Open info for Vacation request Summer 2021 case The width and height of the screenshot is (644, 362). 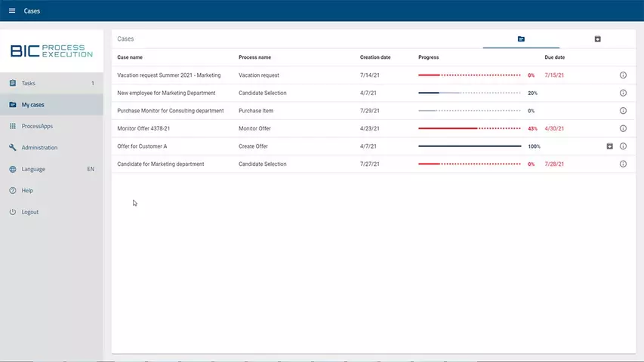pos(623,75)
